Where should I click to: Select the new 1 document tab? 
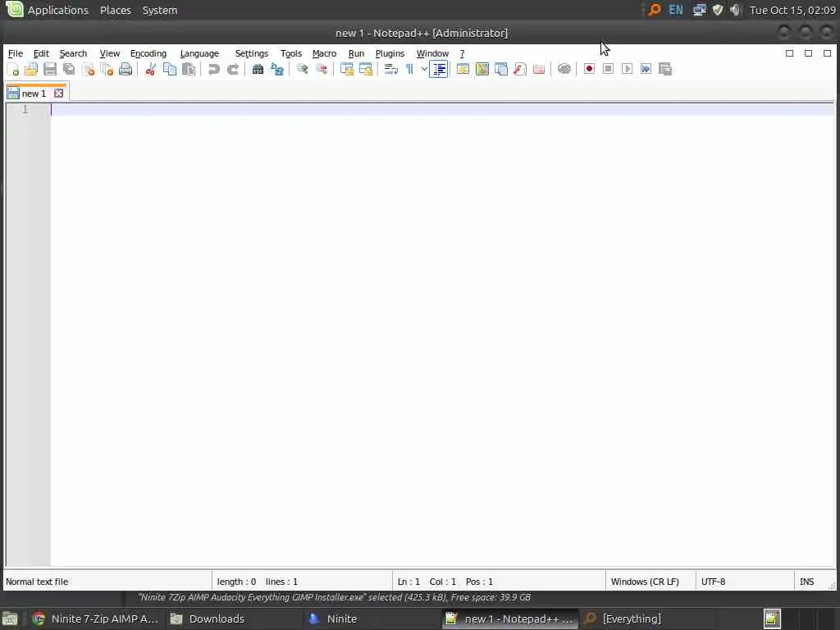point(34,94)
